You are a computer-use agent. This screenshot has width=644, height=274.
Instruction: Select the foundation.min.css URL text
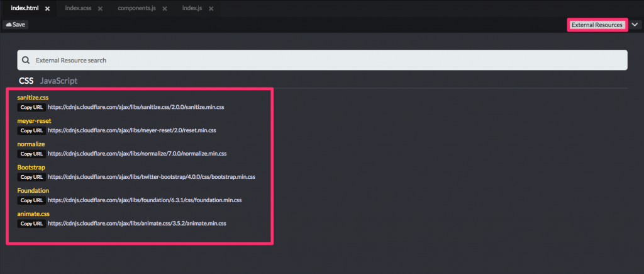pyautogui.click(x=145, y=200)
